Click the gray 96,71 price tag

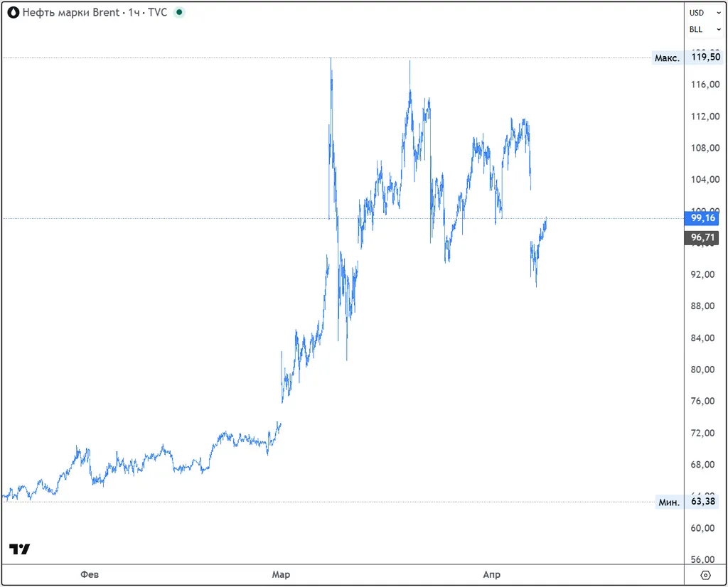point(703,238)
